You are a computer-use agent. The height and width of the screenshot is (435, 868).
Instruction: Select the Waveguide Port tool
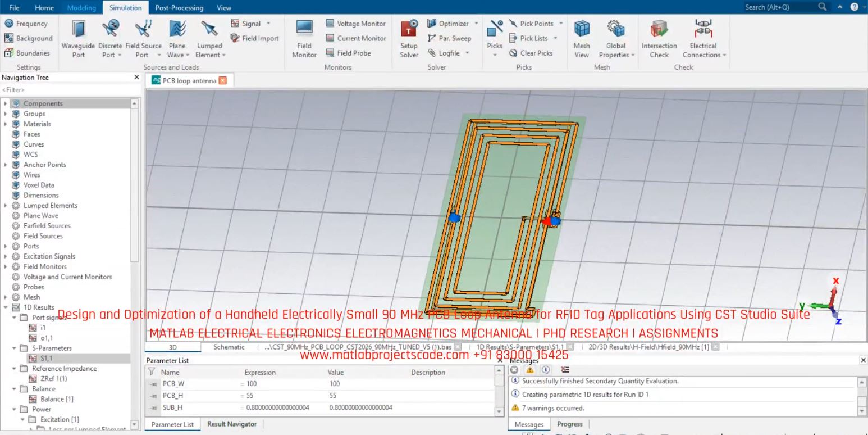(79, 39)
